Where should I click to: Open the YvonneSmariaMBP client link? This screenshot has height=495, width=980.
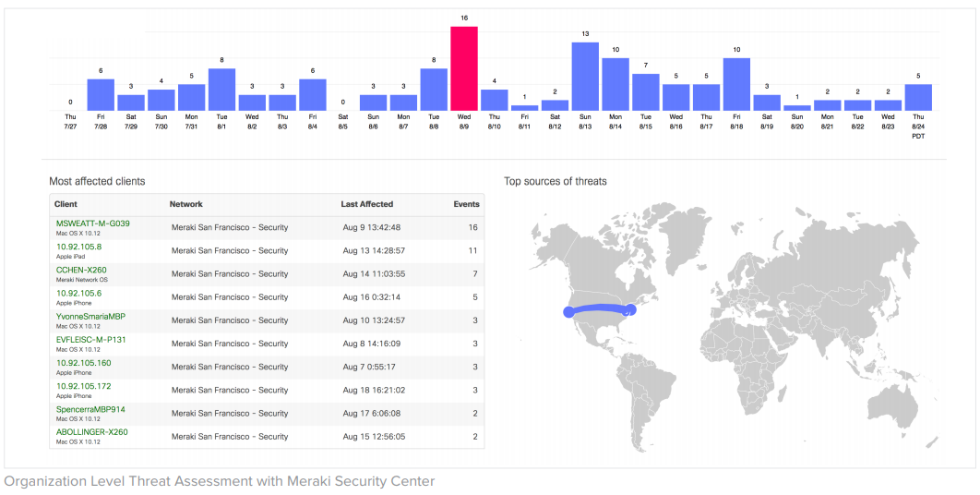point(90,317)
